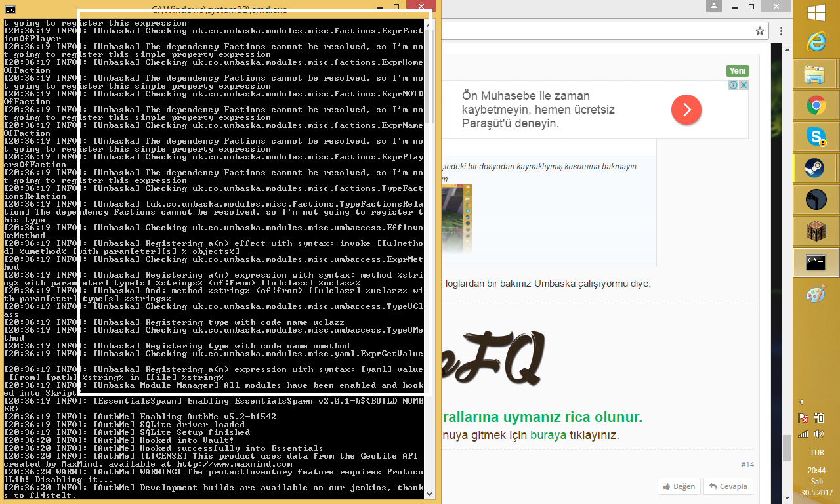This screenshot has width=840, height=504.
Task: Open post number #14 permalink
Action: (x=747, y=465)
